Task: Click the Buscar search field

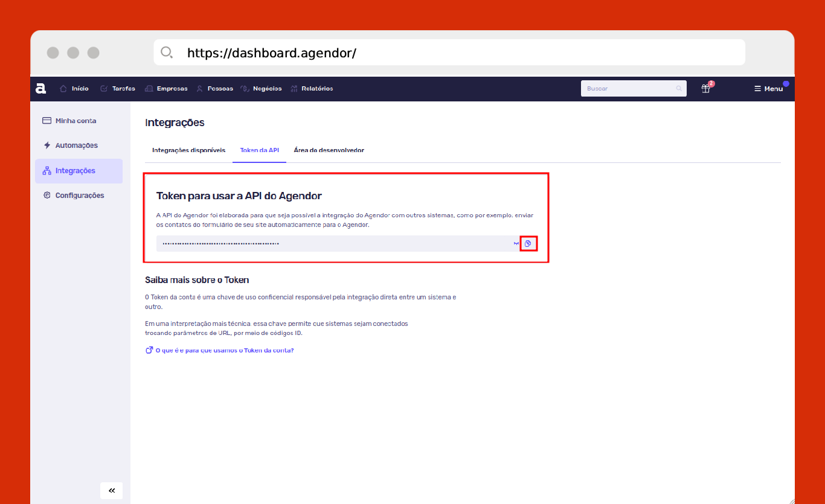Action: [x=628, y=89]
